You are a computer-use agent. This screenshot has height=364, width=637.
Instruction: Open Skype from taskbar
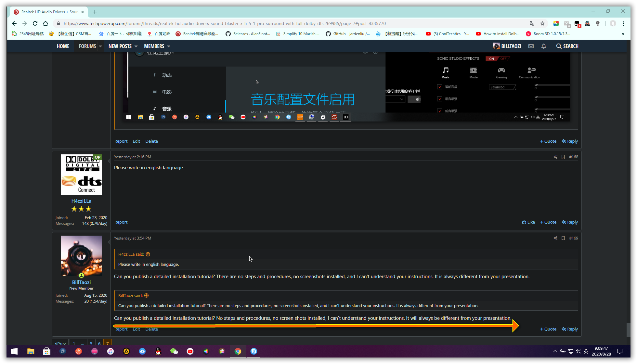[x=254, y=351]
